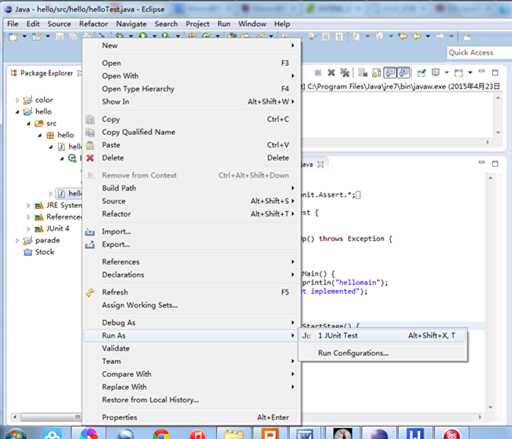
Task: Collapse the src folder node
Action: click(x=29, y=123)
